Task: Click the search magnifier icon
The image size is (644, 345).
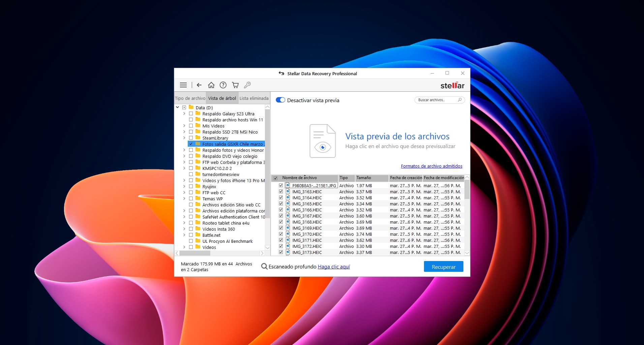Action: [460, 100]
